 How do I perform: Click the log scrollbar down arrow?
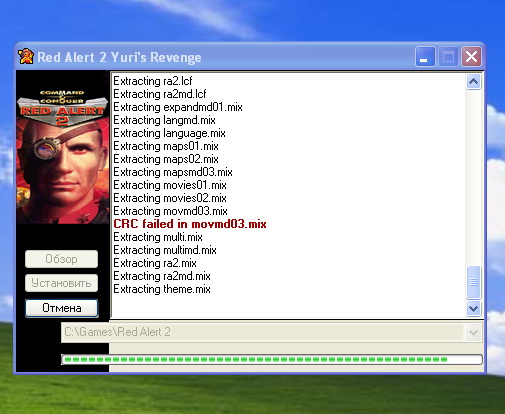[x=473, y=308]
